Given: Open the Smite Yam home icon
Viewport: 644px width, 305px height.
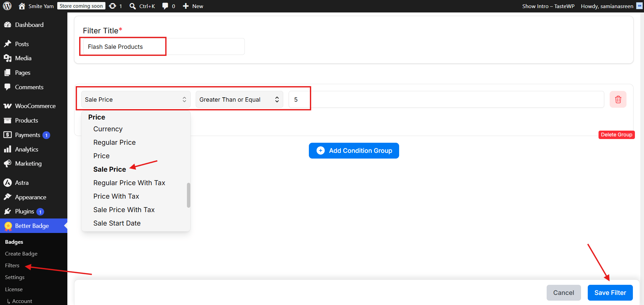Looking at the screenshot, I should coord(22,6).
